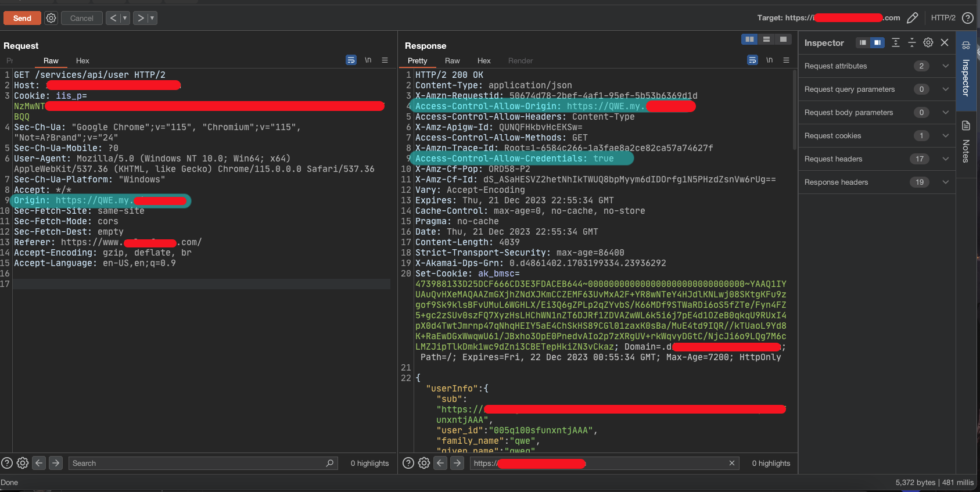Click the Inspector side tab

(966, 70)
